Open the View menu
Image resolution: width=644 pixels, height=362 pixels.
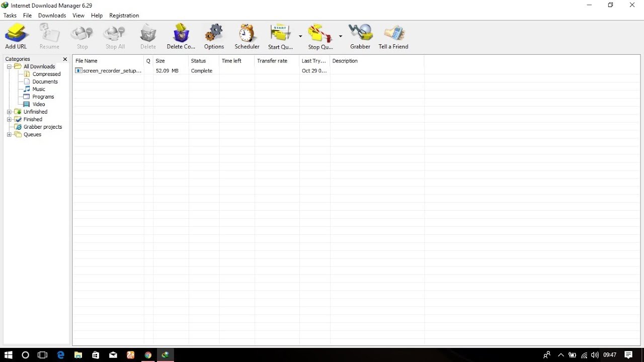click(78, 16)
